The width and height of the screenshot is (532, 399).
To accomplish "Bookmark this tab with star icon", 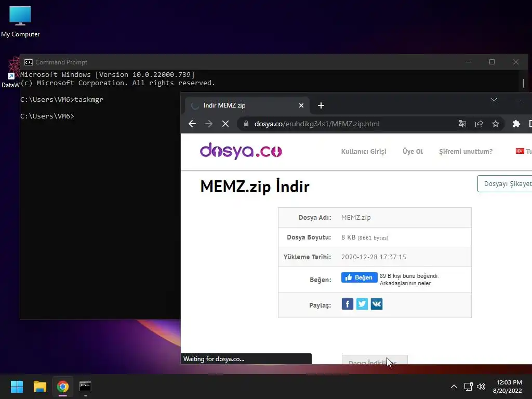I will tap(495, 124).
